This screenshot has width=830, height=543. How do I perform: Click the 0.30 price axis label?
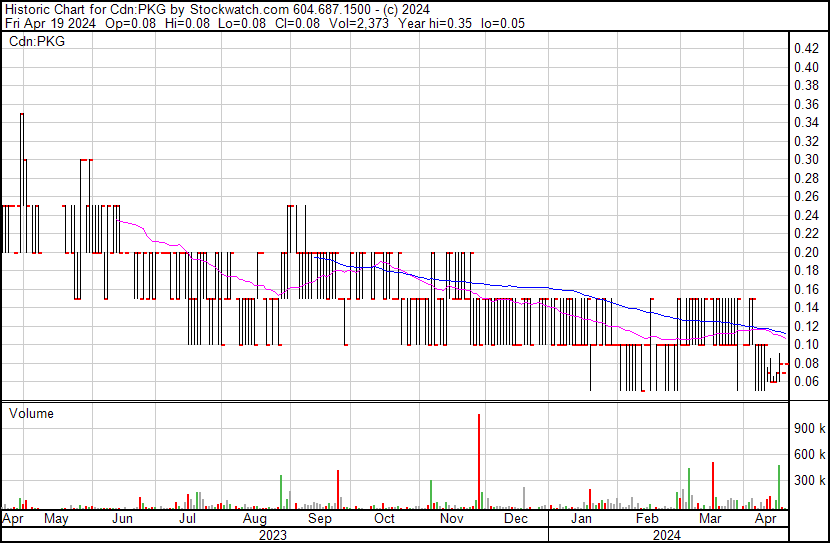(x=807, y=159)
